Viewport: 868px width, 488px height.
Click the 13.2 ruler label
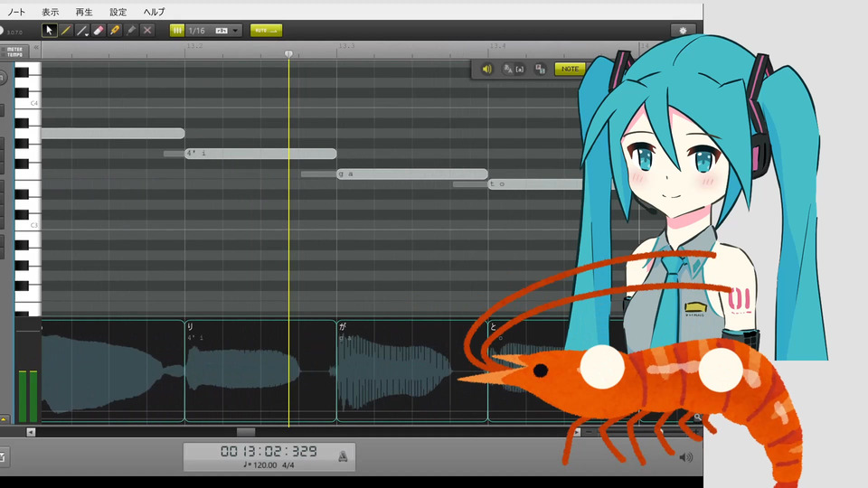pos(195,46)
